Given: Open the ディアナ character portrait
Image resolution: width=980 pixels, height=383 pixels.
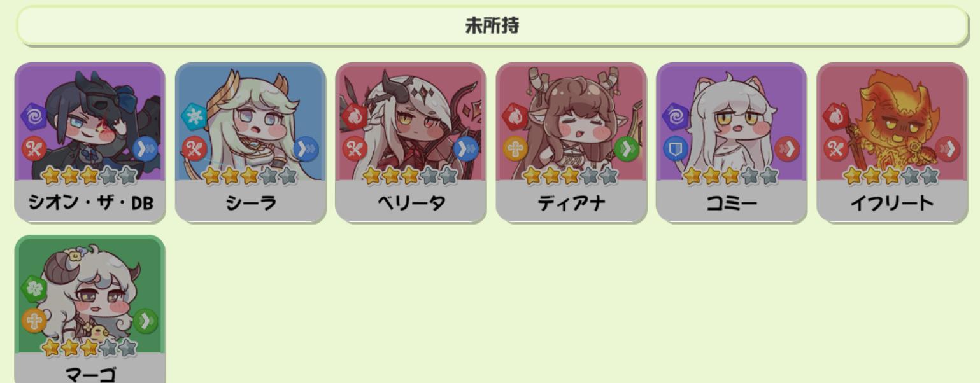Looking at the screenshot, I should (571, 122).
